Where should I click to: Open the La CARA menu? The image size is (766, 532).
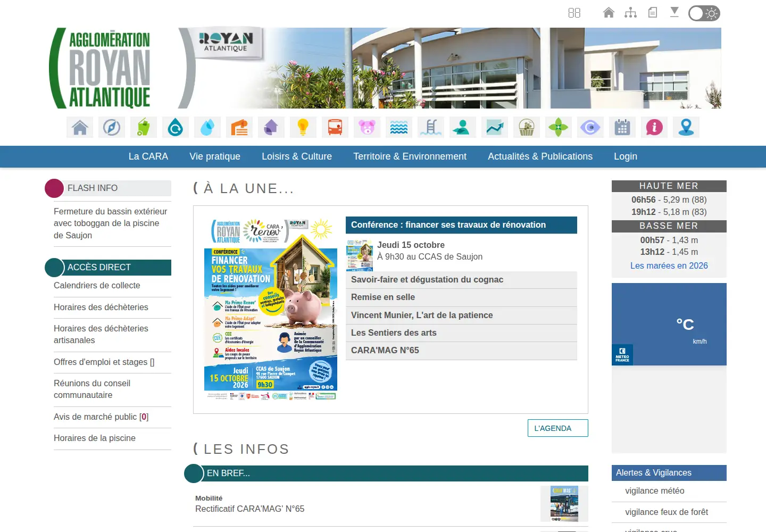pos(148,156)
